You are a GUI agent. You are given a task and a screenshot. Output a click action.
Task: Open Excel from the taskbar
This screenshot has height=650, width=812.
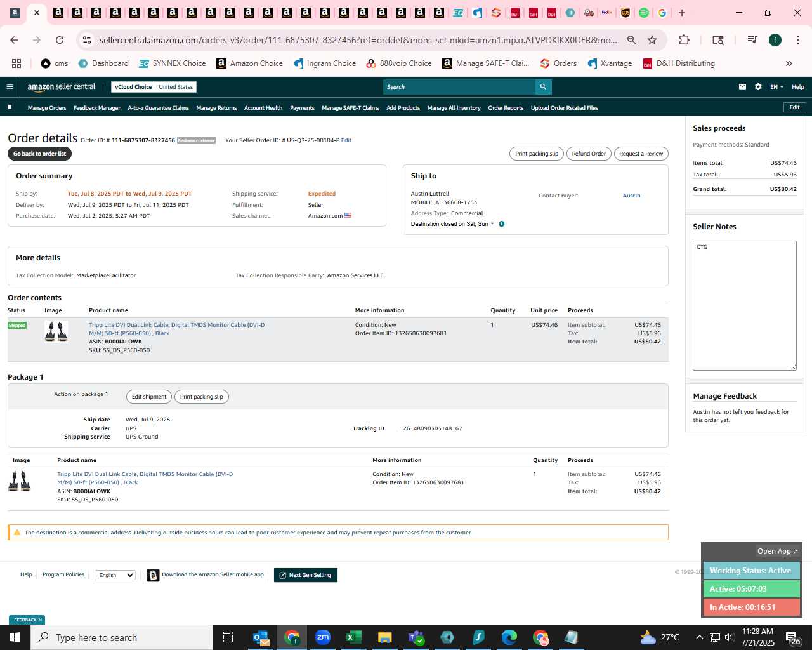(353, 637)
